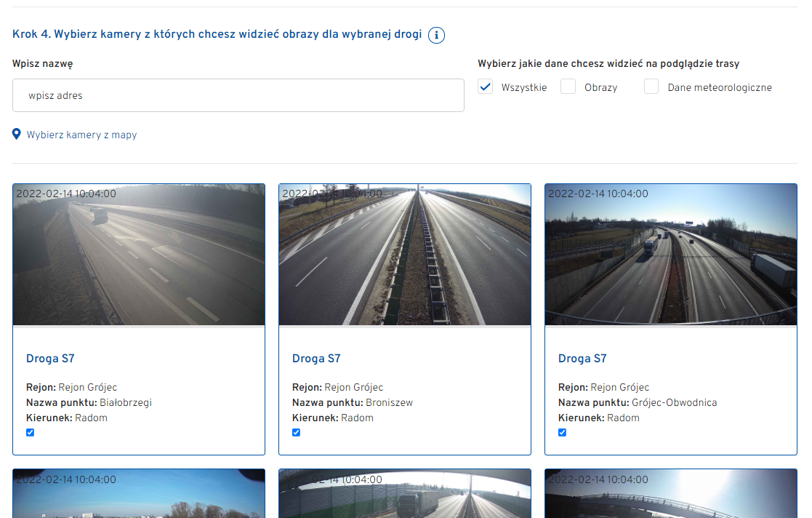Click the map pin location icon
The width and height of the screenshot is (812, 518).
[x=17, y=135]
